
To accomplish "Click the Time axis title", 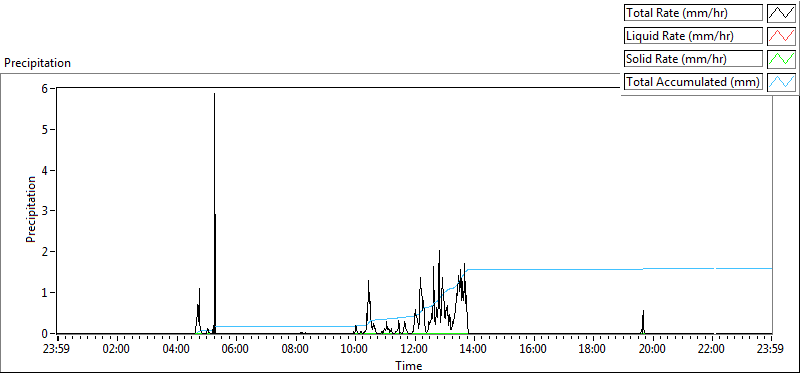I will click(x=409, y=365).
